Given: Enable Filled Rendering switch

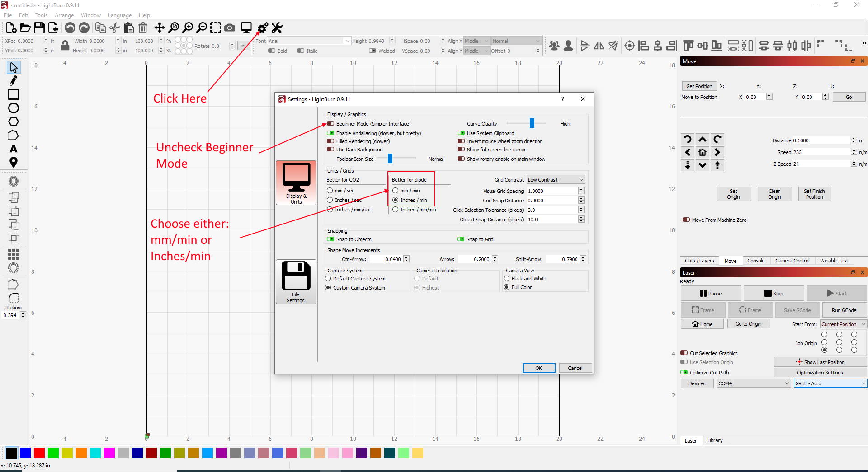Looking at the screenshot, I should click(x=330, y=141).
